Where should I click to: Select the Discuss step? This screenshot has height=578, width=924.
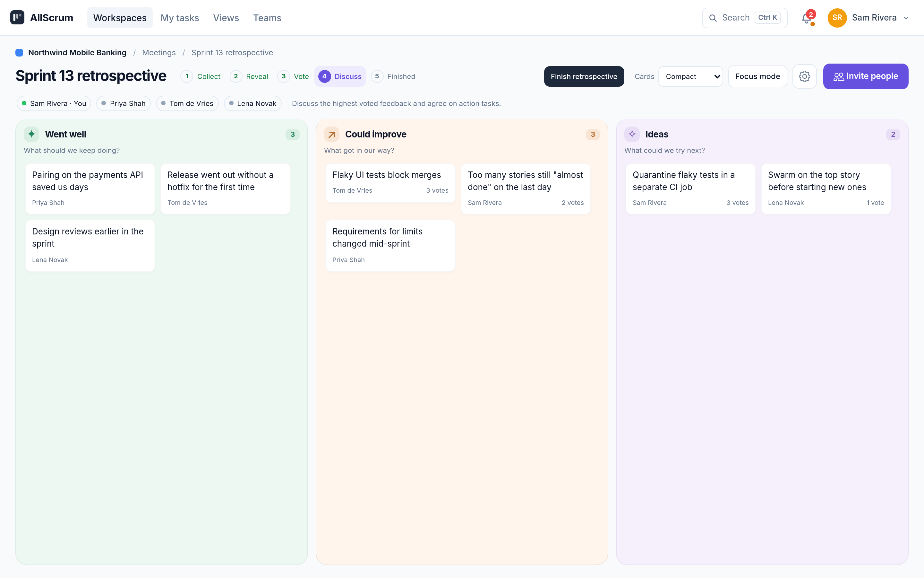pos(340,76)
